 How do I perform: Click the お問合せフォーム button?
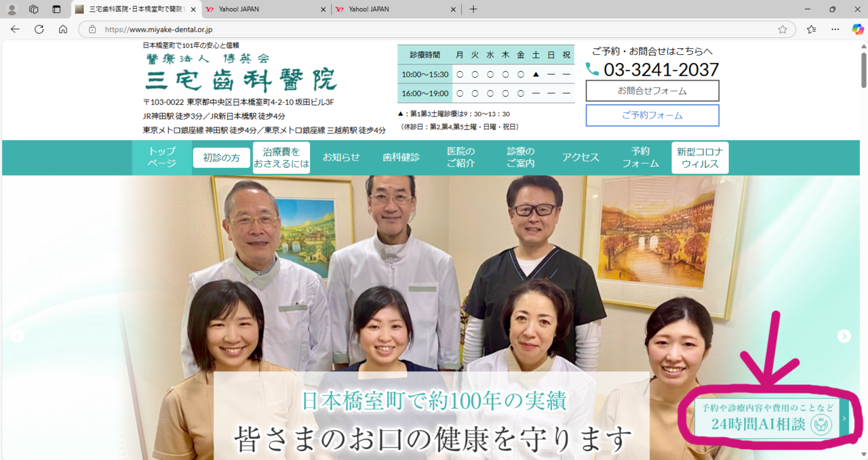tap(652, 91)
